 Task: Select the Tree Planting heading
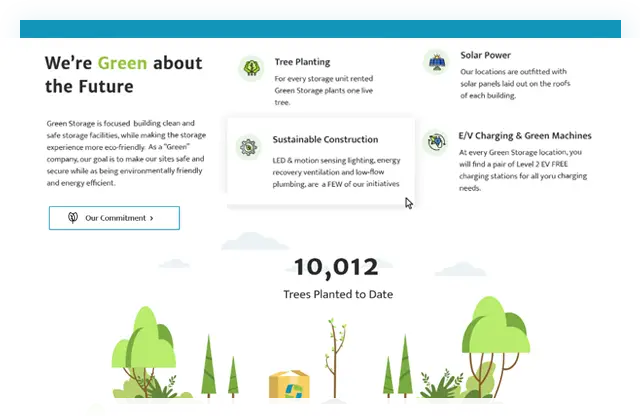point(302,62)
